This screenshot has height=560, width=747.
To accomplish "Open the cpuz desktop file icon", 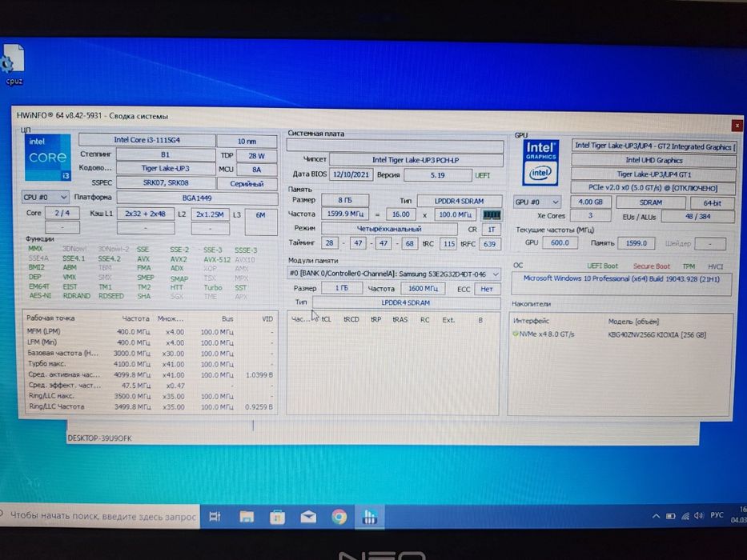I will pyautogui.click(x=13, y=64).
